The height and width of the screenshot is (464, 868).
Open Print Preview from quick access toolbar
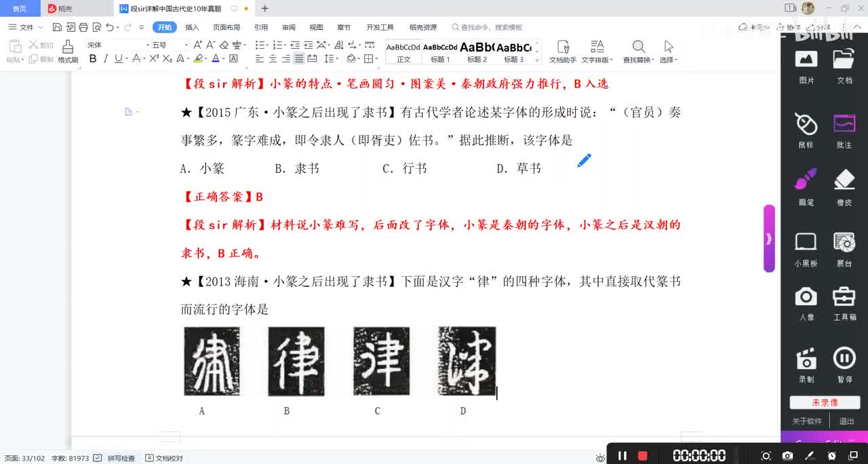[96, 27]
